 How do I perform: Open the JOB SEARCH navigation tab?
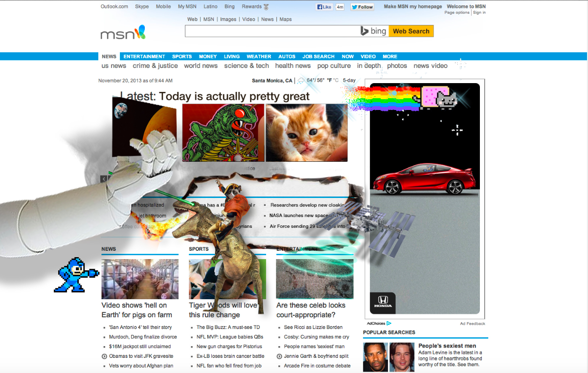[x=318, y=56]
